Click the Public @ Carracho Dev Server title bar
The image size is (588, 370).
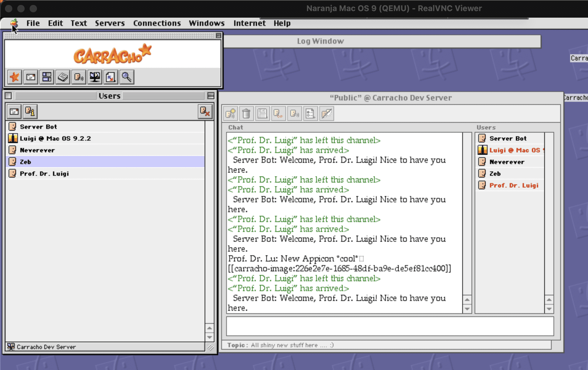390,98
